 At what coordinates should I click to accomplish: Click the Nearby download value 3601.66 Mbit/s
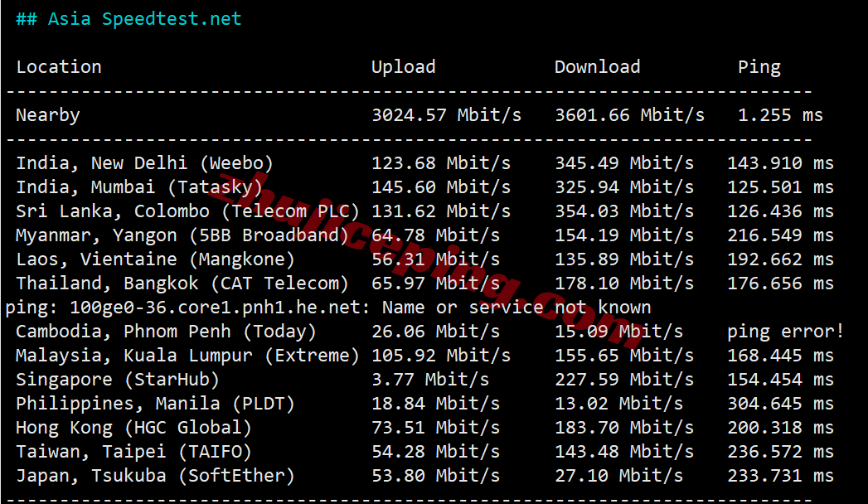629,115
